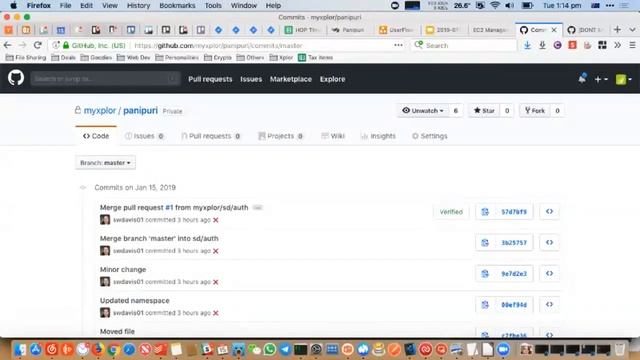Open the Projects tab
640x360 pixels.
[x=281, y=136]
